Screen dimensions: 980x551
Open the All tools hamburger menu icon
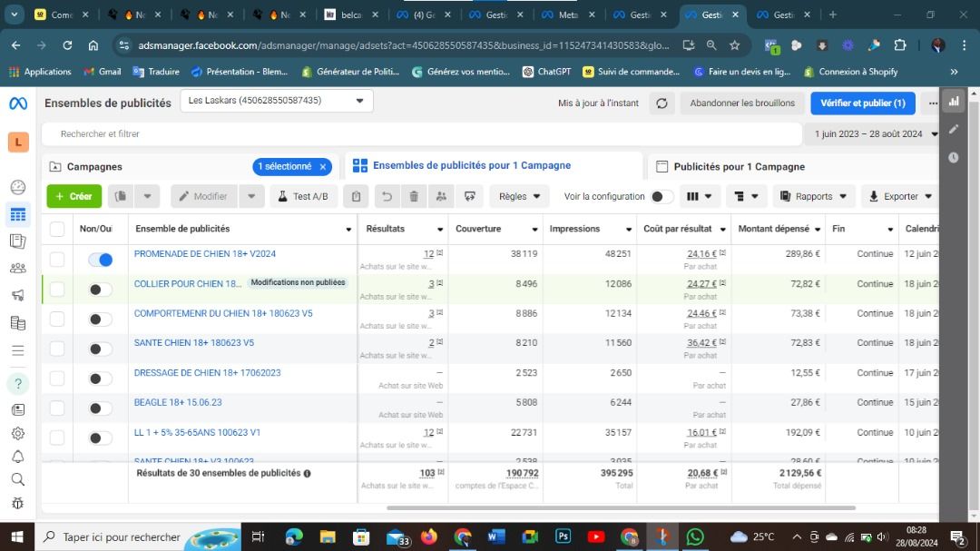(x=18, y=350)
